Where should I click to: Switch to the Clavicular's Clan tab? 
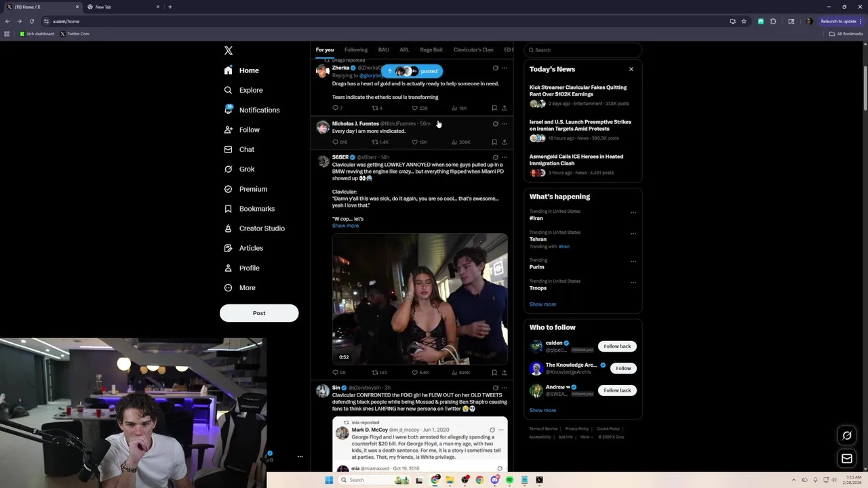(473, 49)
